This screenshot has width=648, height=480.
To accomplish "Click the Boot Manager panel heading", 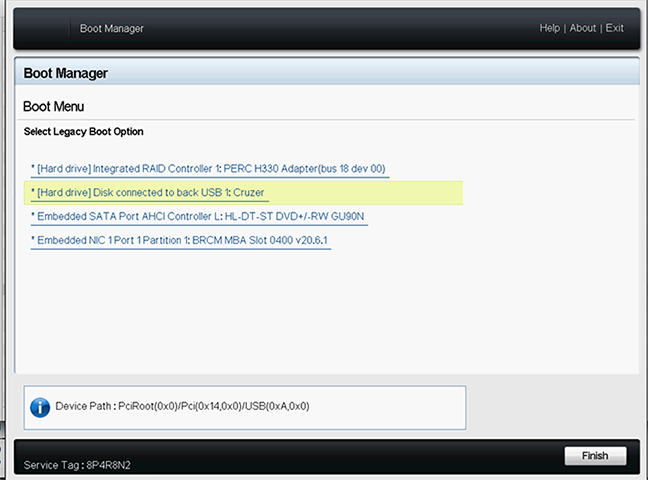I will (x=65, y=73).
